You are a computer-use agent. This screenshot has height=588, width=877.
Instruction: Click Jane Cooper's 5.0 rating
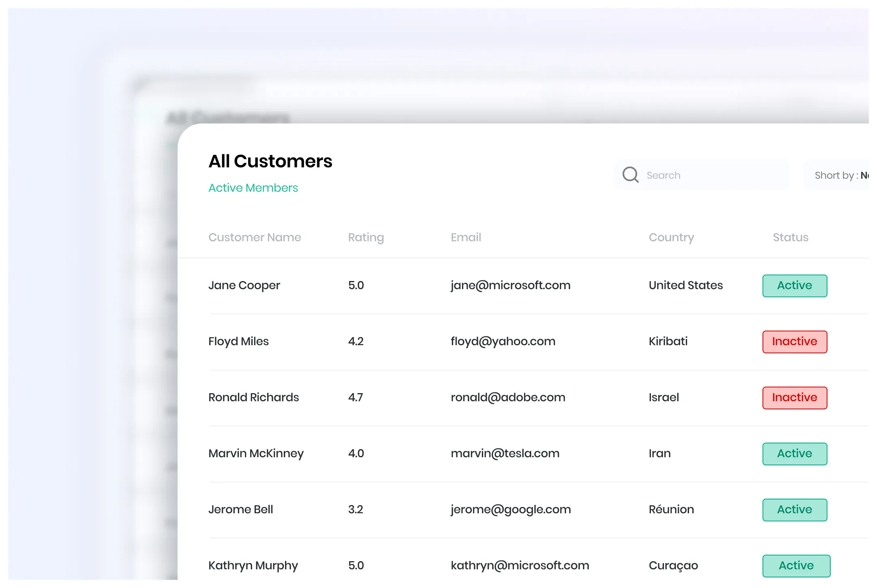point(356,285)
